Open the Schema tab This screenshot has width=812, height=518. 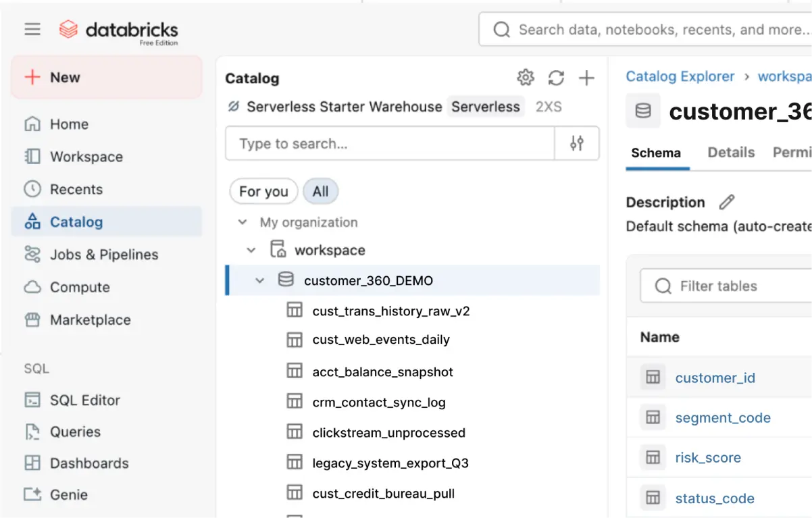(x=656, y=153)
